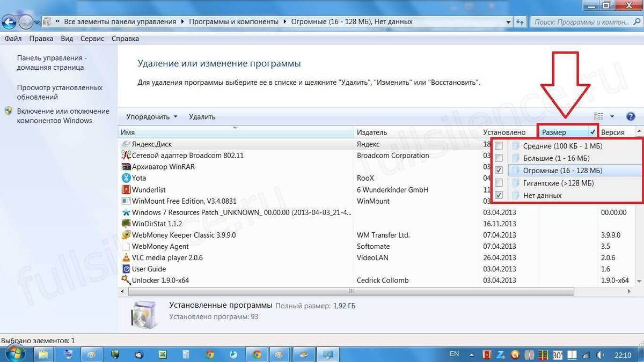The height and width of the screenshot is (362, 644).
Task: Click the Яндекс.Диск program icon
Action: [126, 144]
